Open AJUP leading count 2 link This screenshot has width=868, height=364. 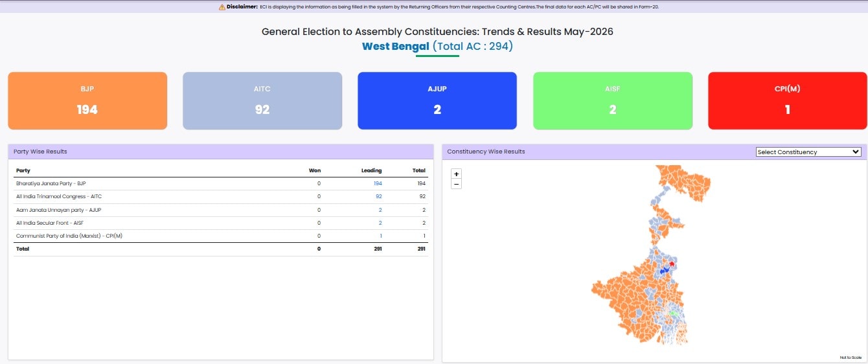(380, 210)
